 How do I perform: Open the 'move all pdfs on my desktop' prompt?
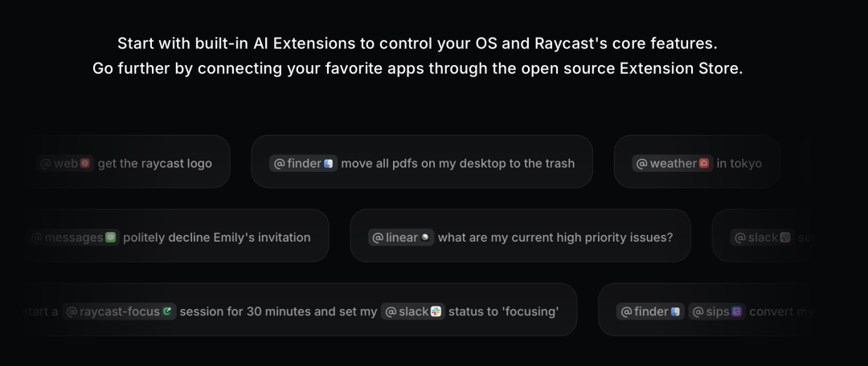422,161
